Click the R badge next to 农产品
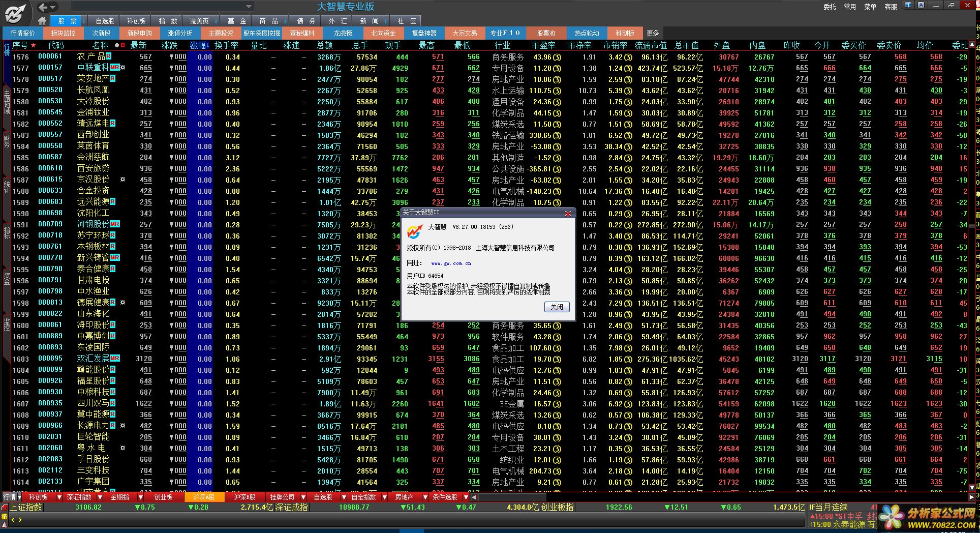The image size is (980, 533). point(109,56)
